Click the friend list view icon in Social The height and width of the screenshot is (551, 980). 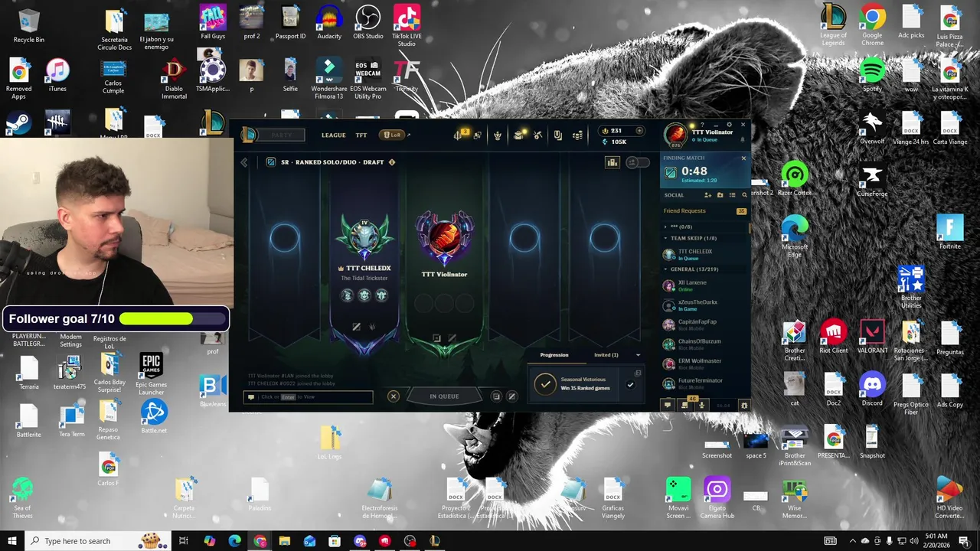[733, 195]
